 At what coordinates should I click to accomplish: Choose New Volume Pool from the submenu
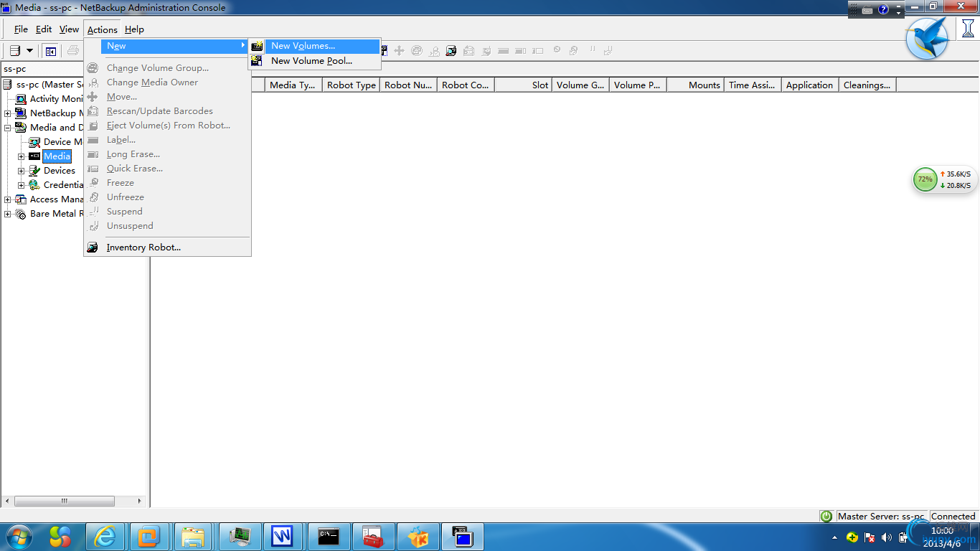point(311,61)
